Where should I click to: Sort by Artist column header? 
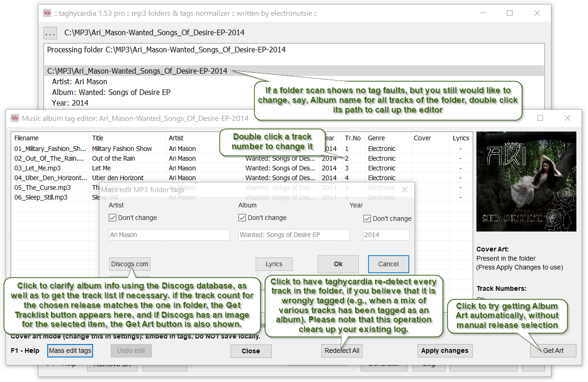point(204,138)
